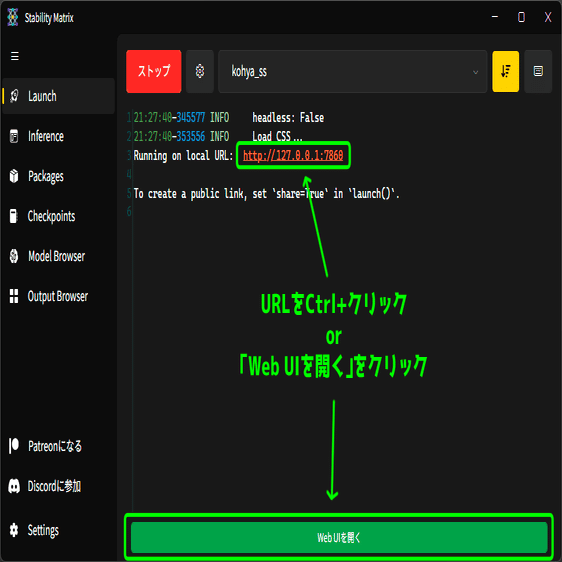562x562 pixels.
Task: Click the 21:27:40-345577 timestamp
Action: pyautogui.click(x=169, y=118)
